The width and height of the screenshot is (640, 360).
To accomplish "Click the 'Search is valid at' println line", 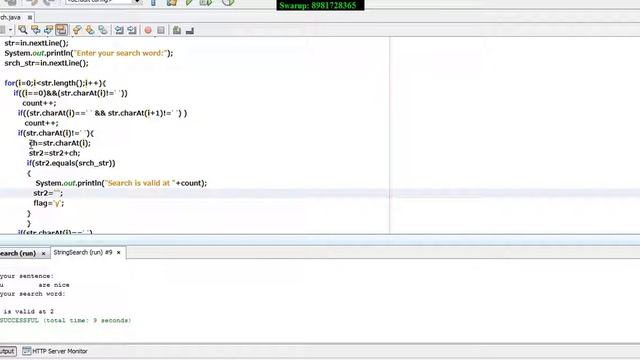I will 121,183.
